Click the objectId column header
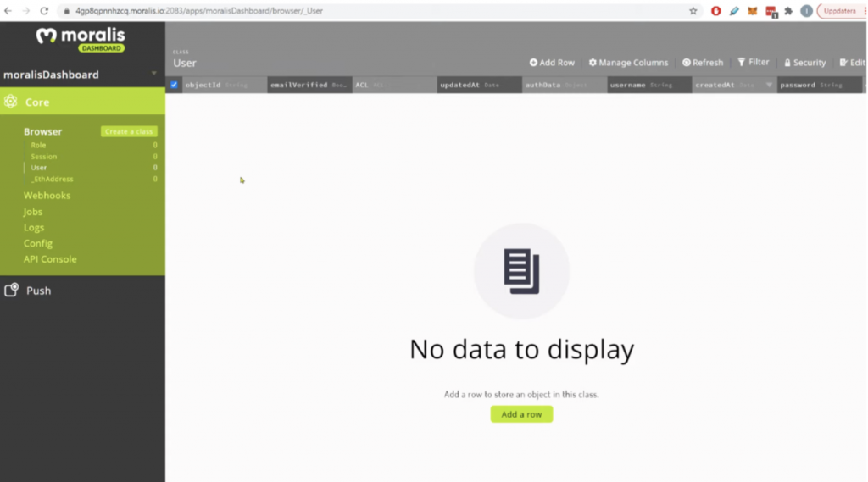The width and height of the screenshot is (868, 482). (224, 85)
